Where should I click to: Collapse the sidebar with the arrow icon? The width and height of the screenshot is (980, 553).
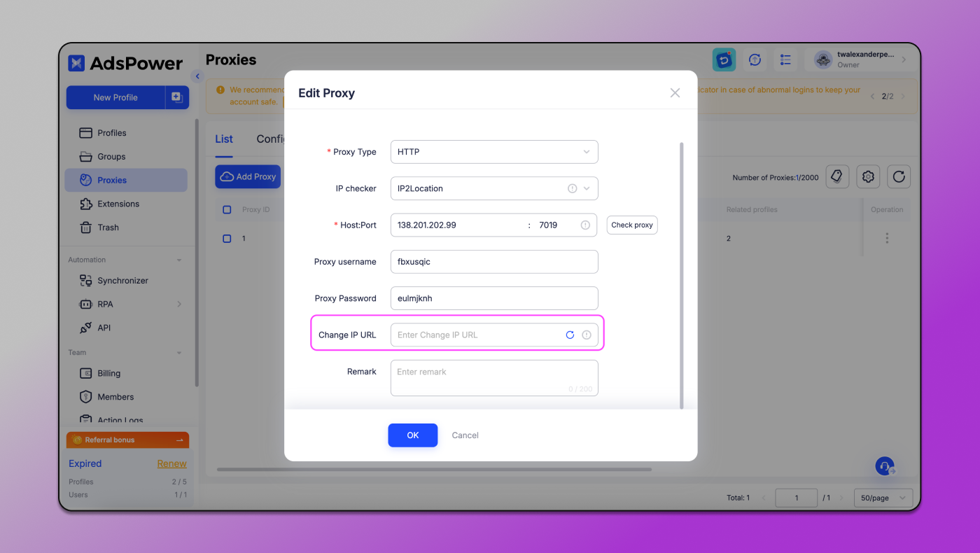[x=197, y=76]
